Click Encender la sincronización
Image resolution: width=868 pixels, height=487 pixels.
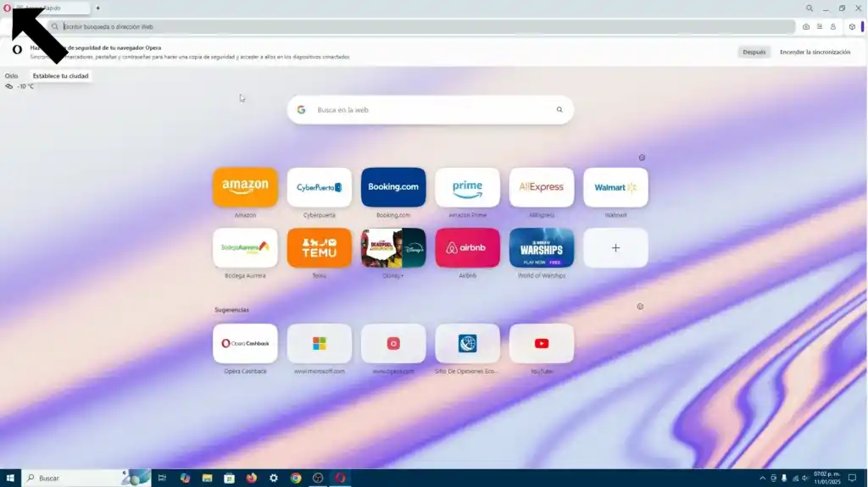pyautogui.click(x=815, y=52)
